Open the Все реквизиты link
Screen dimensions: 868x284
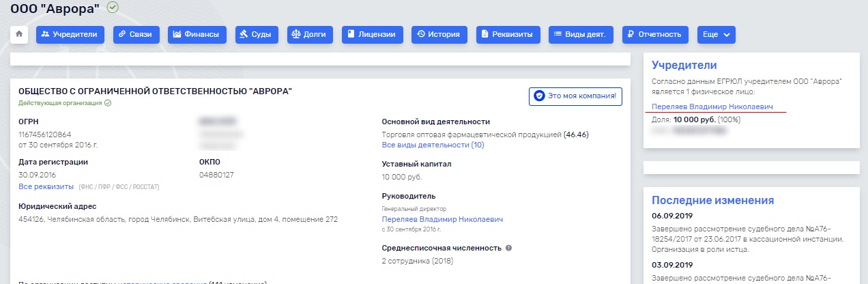coord(46,187)
